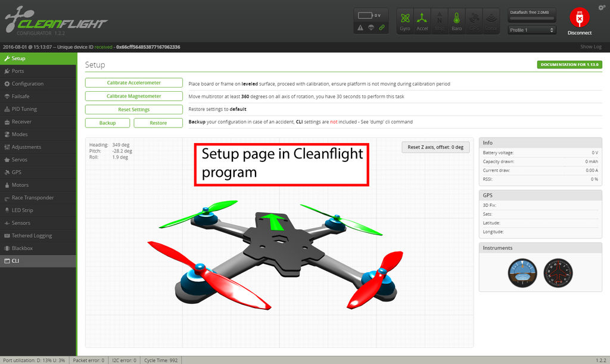Image resolution: width=610 pixels, height=364 pixels.
Task: Switch to the Adjustments tab
Action: coord(38,147)
